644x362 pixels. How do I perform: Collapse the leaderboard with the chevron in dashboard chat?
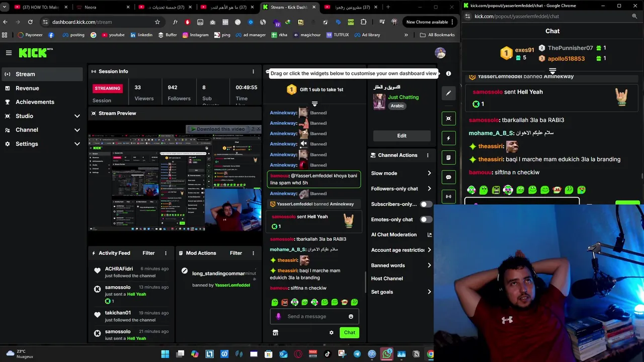(314, 104)
